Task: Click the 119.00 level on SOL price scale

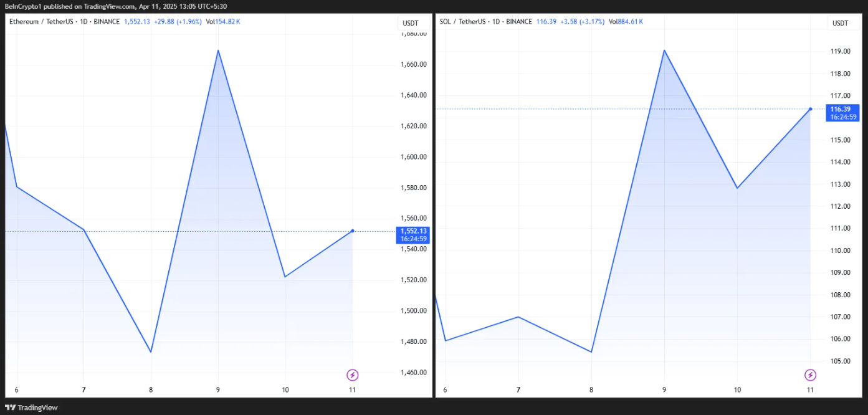Action: [841, 51]
